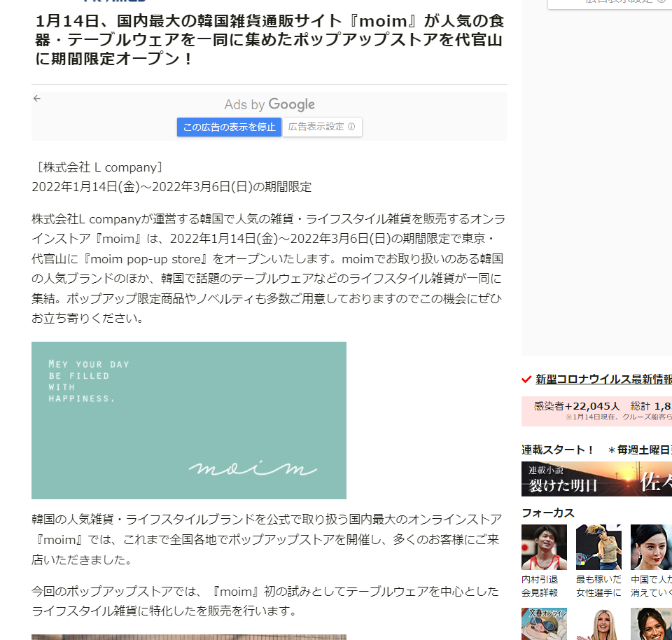Click the この広告の表示を停止 button
This screenshot has width=672, height=640.
230,127
